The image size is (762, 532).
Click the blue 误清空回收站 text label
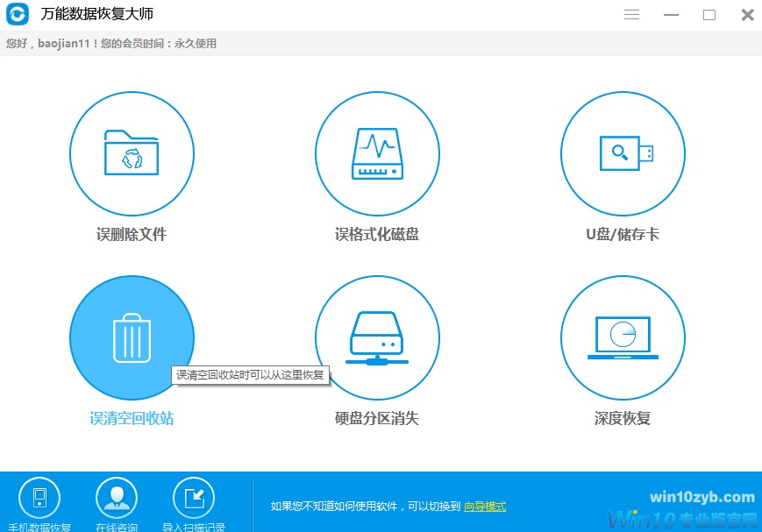[132, 419]
